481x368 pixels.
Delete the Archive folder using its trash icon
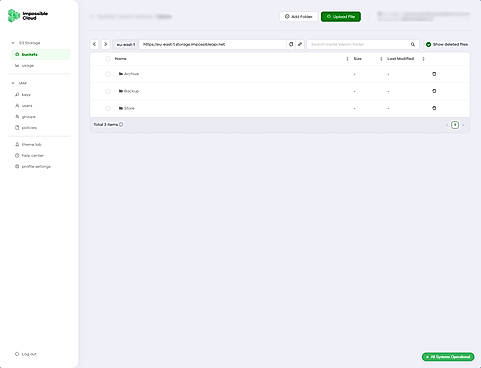pos(434,74)
